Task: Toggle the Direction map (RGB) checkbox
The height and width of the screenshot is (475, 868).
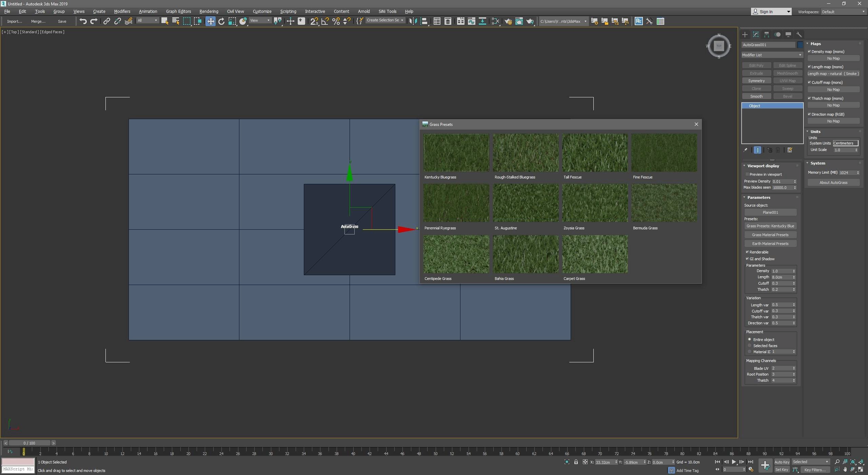Action: tap(809, 114)
